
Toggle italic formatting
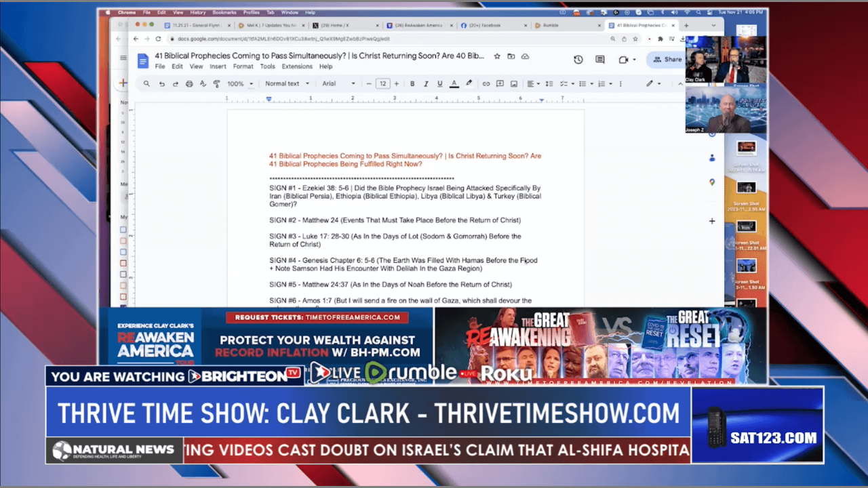pyautogui.click(x=426, y=84)
